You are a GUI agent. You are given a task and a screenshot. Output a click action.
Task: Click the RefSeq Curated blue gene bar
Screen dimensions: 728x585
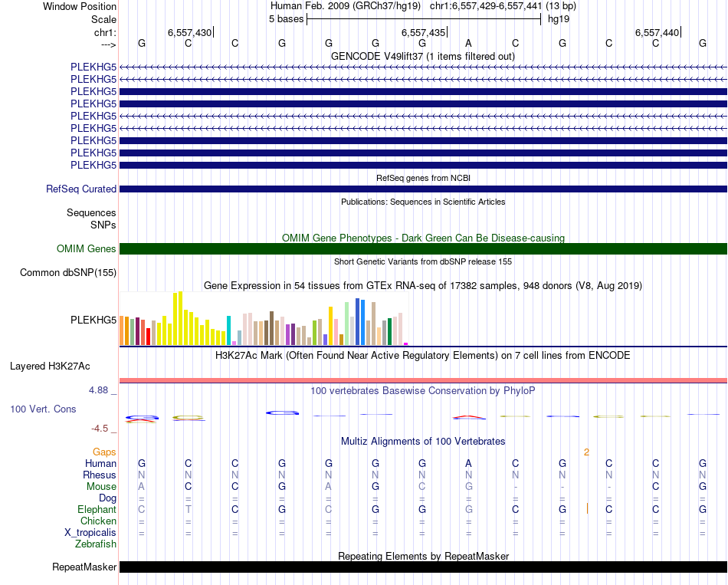tap(423, 189)
